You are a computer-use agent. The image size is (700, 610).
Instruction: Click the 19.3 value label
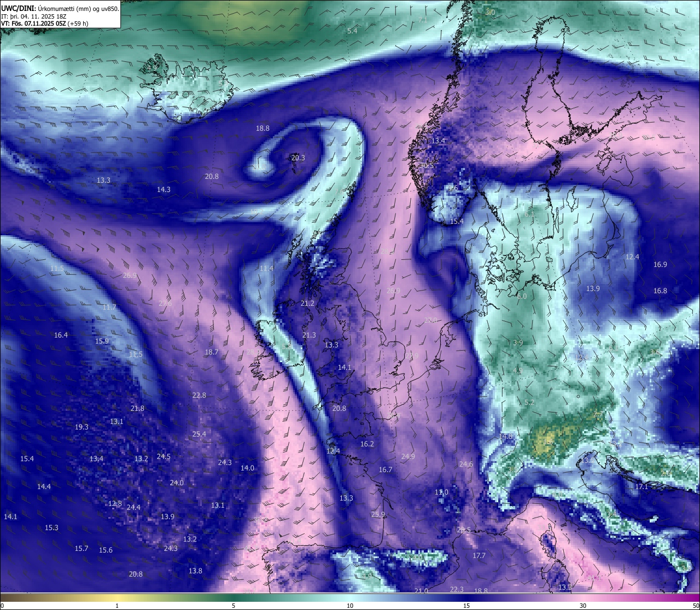point(81,427)
